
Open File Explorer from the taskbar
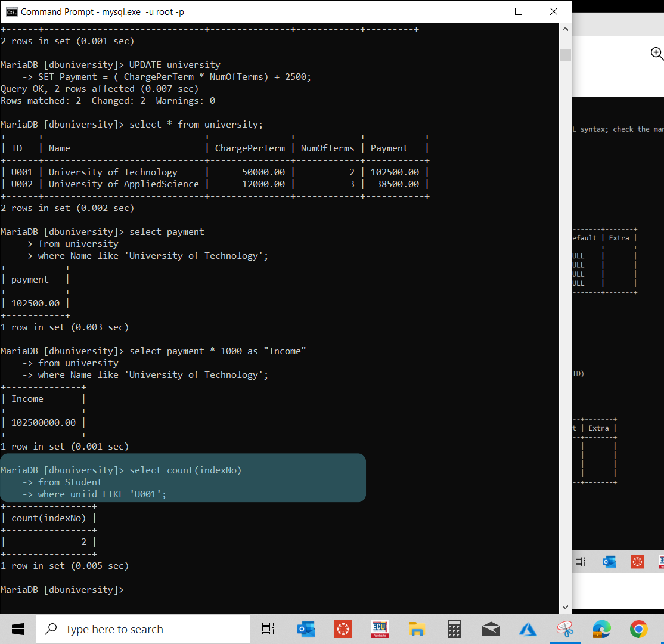pos(417,628)
